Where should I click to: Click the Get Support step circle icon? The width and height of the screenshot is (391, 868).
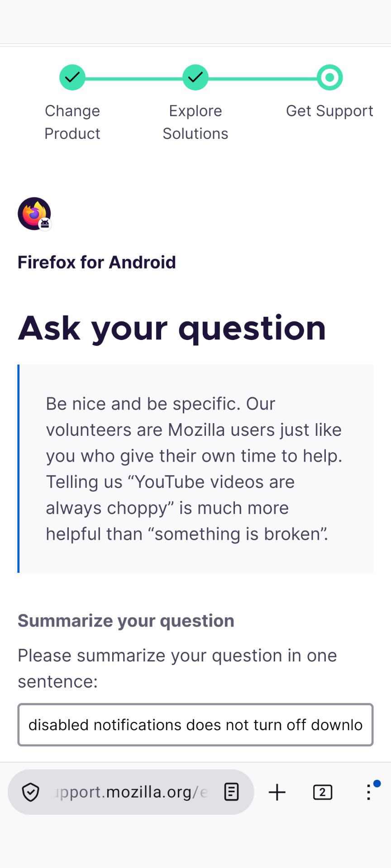(330, 78)
